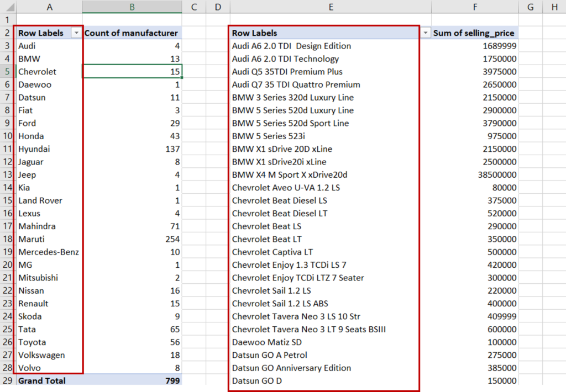Open the Row Labels filter for the model pivot

426,33
